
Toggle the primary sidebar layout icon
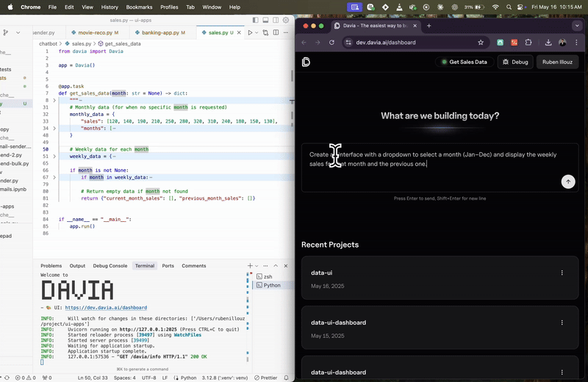(255, 20)
